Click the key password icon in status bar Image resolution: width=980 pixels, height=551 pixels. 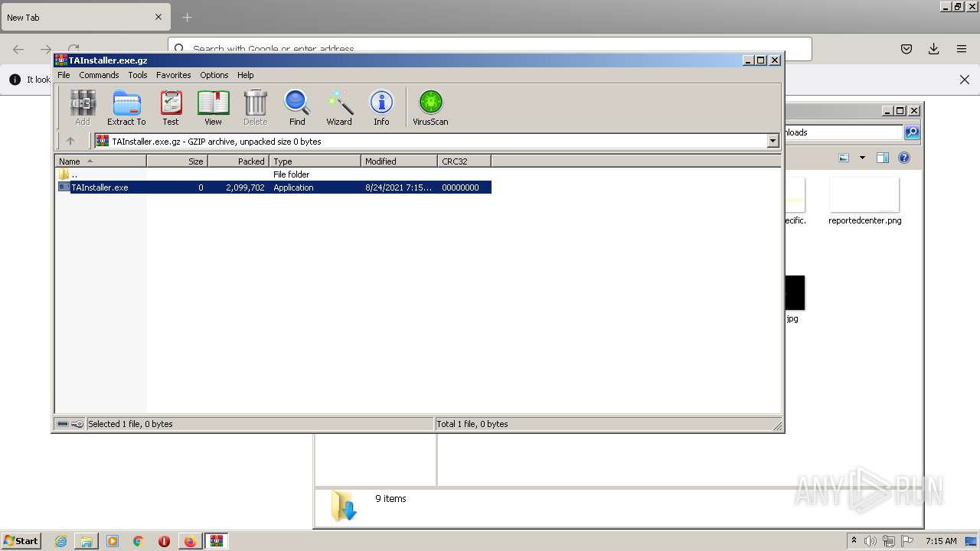coord(77,424)
